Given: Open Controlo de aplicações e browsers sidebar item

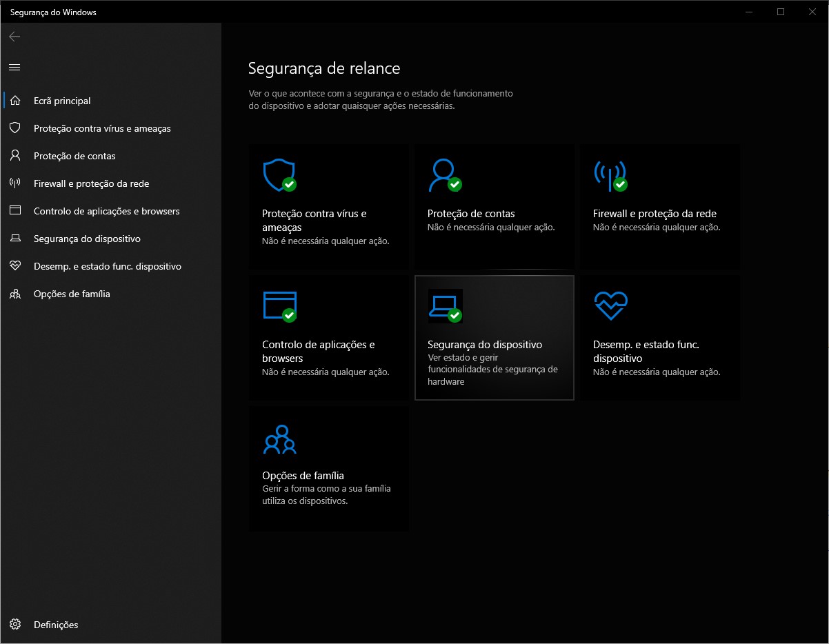Looking at the screenshot, I should (110, 211).
